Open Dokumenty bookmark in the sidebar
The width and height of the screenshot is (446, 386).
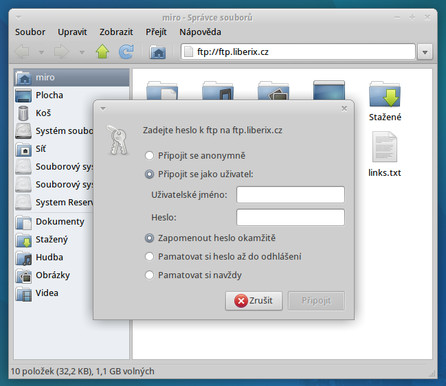[54, 222]
